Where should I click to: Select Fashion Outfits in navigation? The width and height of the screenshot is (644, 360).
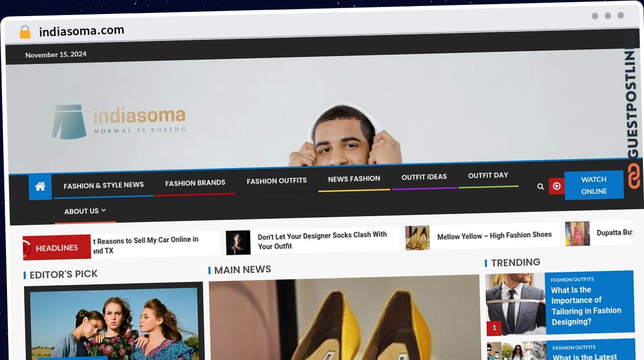pos(277,181)
